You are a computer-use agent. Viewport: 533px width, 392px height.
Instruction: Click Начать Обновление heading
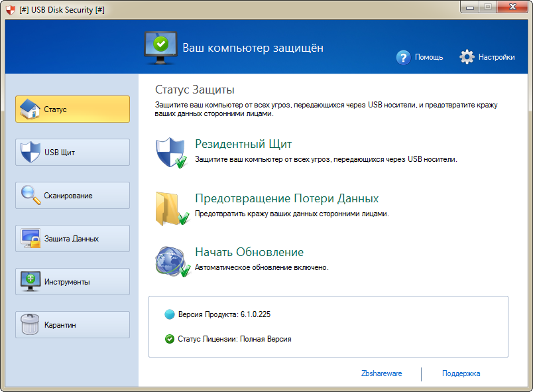tap(249, 252)
